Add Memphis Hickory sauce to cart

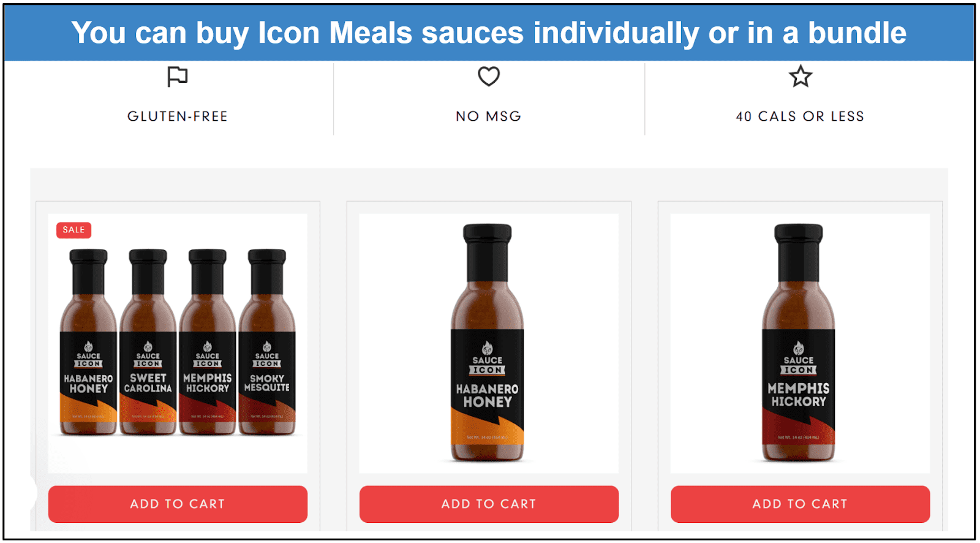click(x=800, y=504)
